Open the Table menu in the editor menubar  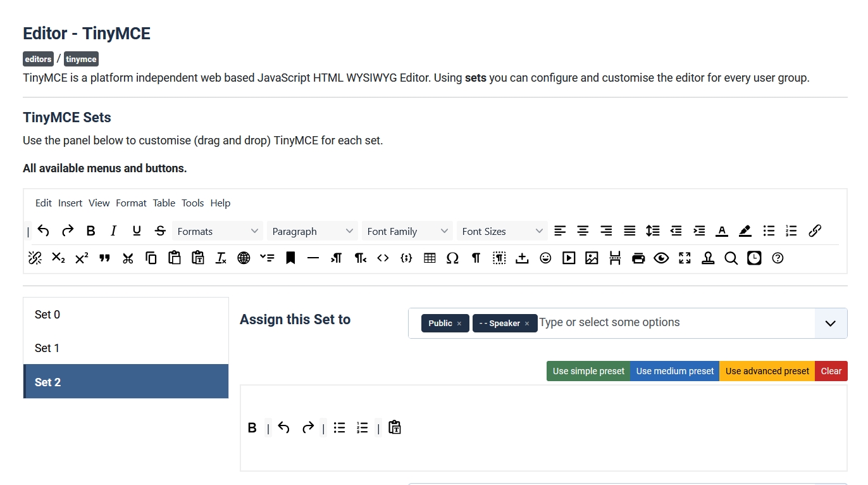tap(164, 203)
